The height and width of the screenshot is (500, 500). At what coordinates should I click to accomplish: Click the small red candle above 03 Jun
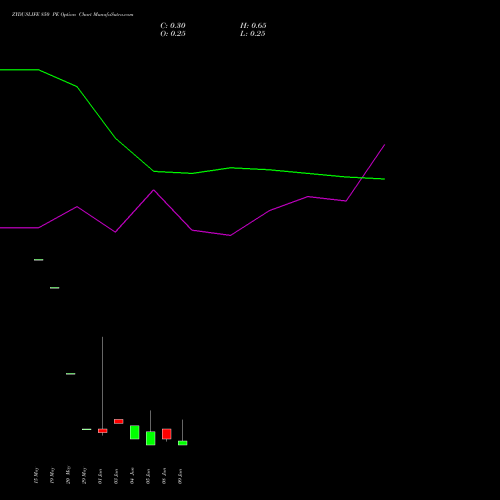pos(119,421)
